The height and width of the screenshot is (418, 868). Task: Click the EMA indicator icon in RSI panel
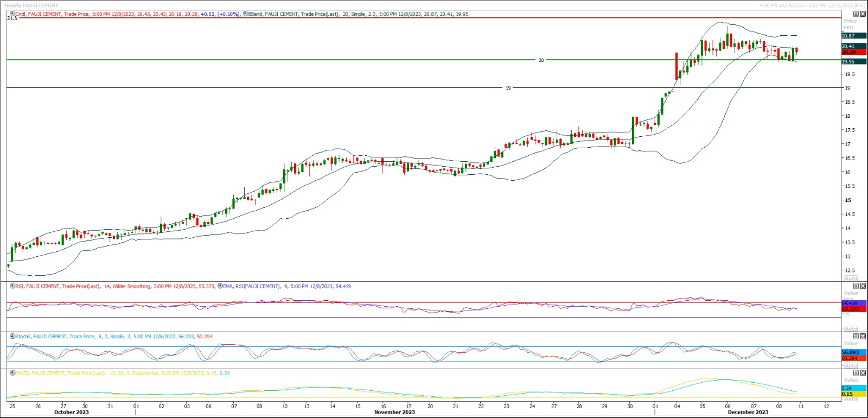[x=220, y=286]
